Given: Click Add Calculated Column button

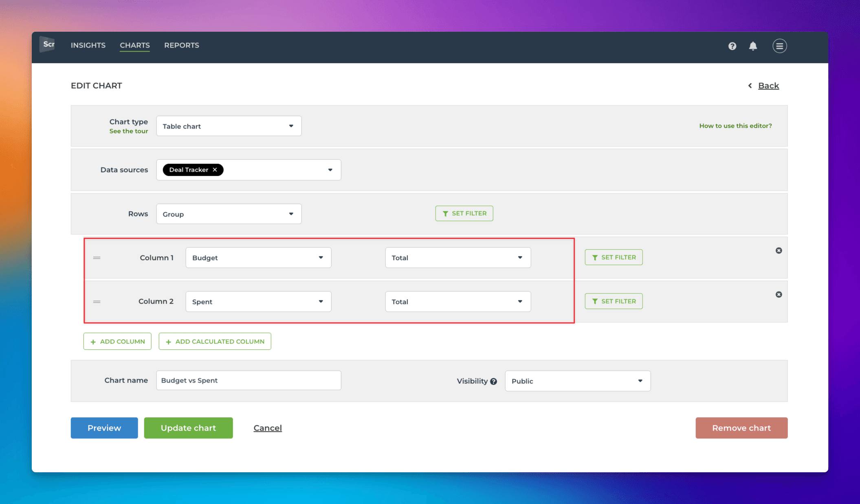Looking at the screenshot, I should 215,342.
